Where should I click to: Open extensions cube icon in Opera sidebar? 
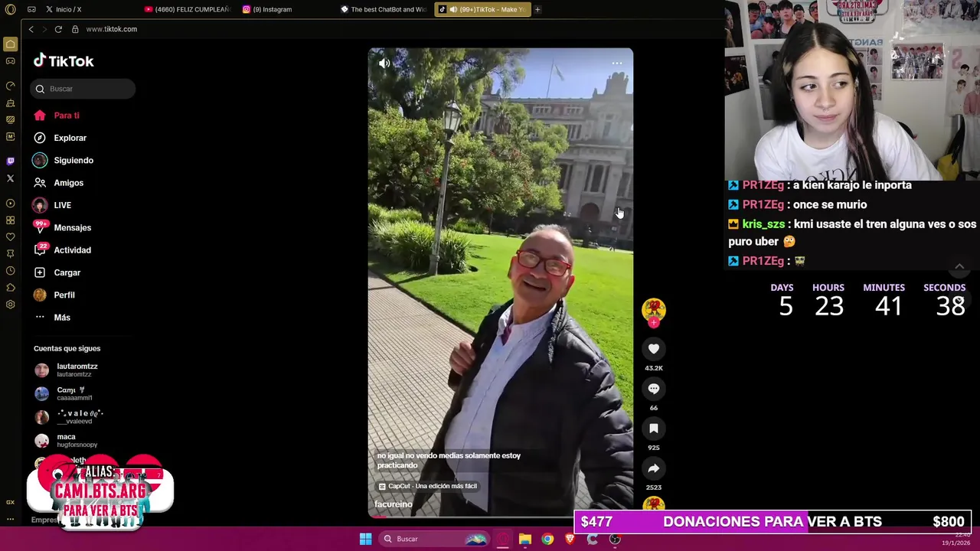click(x=10, y=288)
